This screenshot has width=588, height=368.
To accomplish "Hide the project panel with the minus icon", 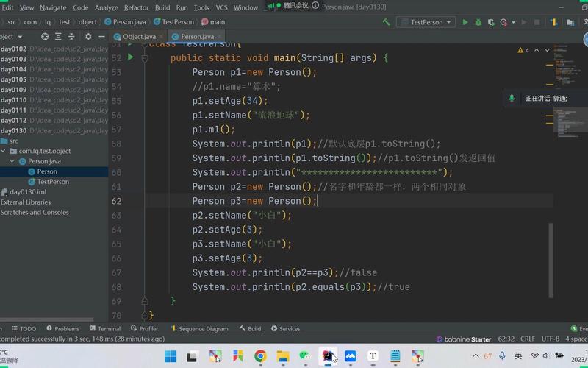I will click(101, 36).
